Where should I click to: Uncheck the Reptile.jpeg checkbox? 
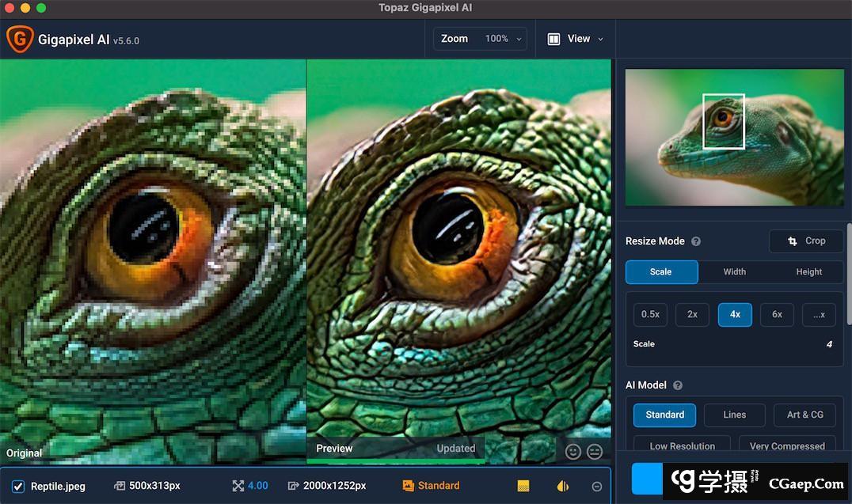point(18,486)
